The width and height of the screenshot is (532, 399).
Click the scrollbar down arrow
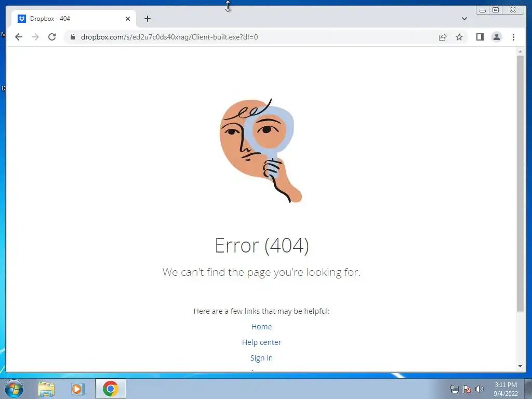pos(520,366)
